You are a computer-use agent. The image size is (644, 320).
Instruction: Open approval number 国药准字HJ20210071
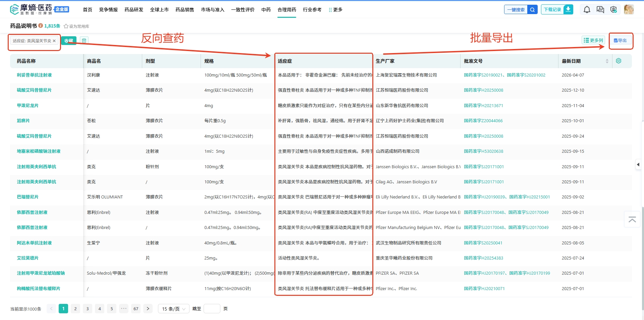pos(484,288)
